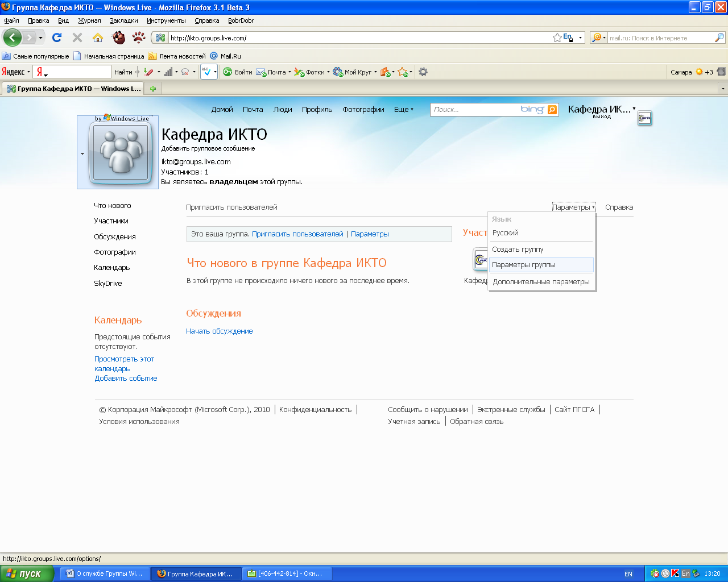Bookmark page with the star icon in address bar
This screenshot has width=728, height=582.
[x=557, y=38]
